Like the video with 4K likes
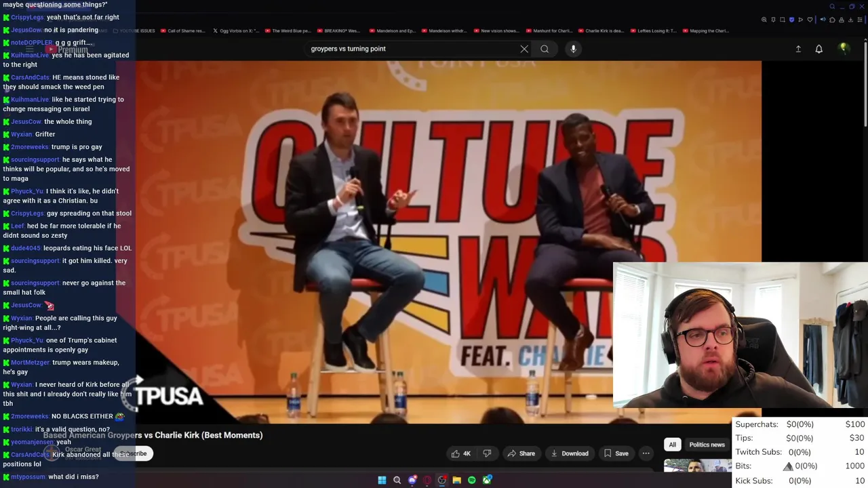The width and height of the screenshot is (868, 488). (461, 453)
